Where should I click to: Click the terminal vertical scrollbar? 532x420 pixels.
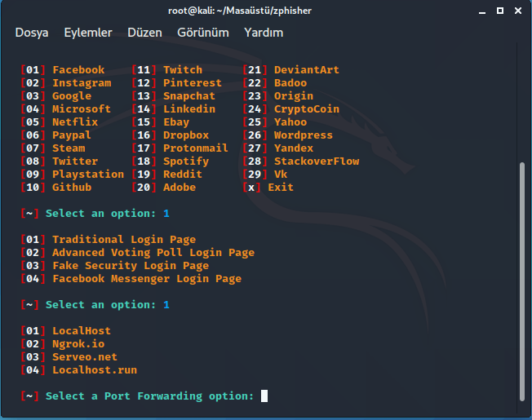[x=522, y=281]
